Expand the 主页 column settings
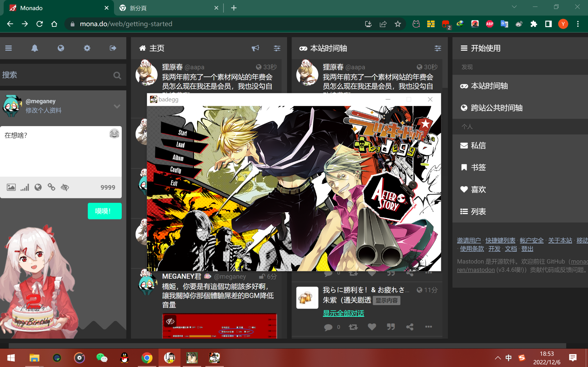 pyautogui.click(x=277, y=48)
